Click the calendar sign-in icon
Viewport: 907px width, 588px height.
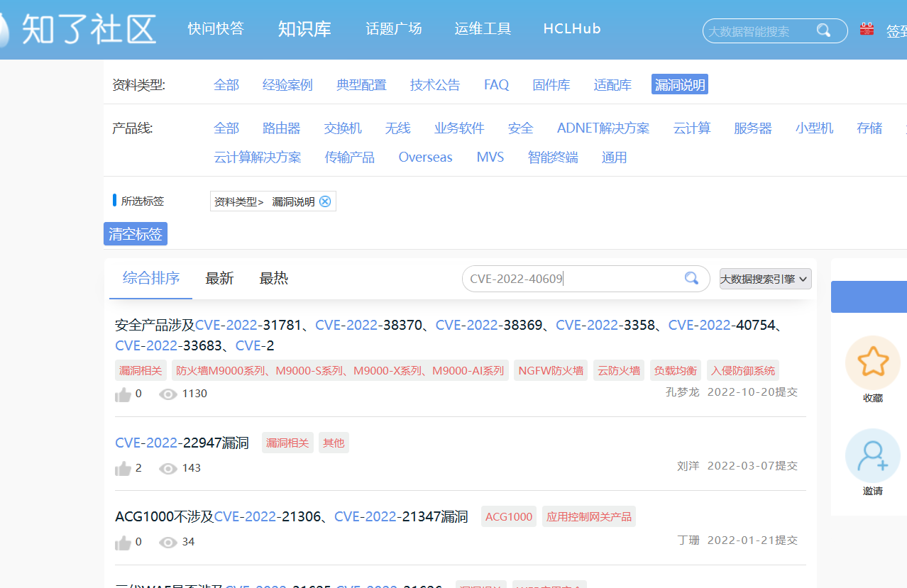point(867,29)
